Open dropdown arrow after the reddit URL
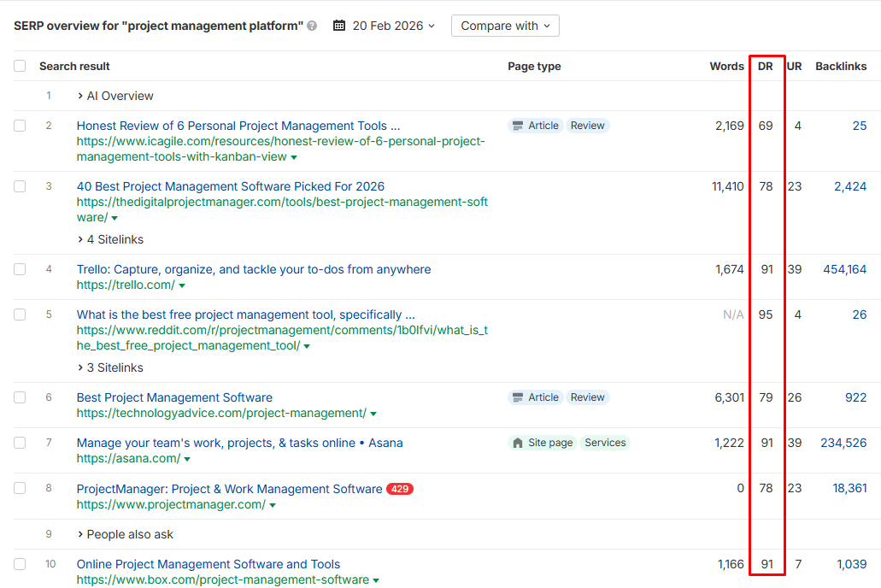 point(307,346)
